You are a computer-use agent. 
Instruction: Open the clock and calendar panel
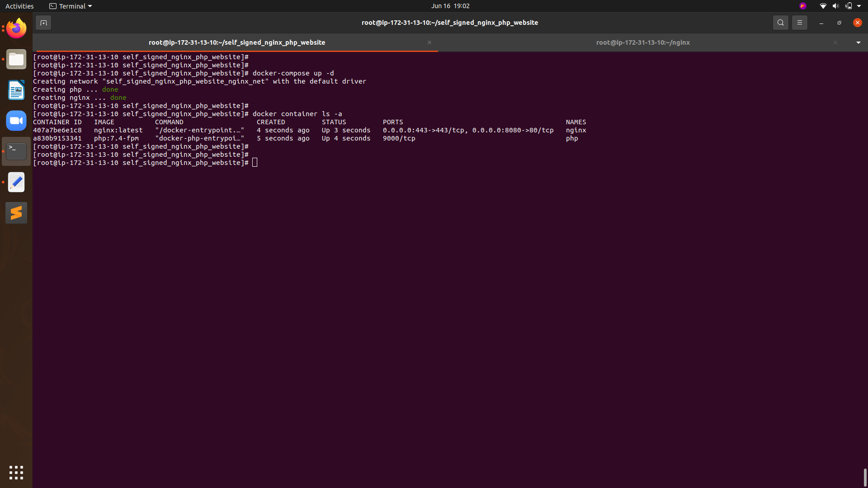coord(450,6)
